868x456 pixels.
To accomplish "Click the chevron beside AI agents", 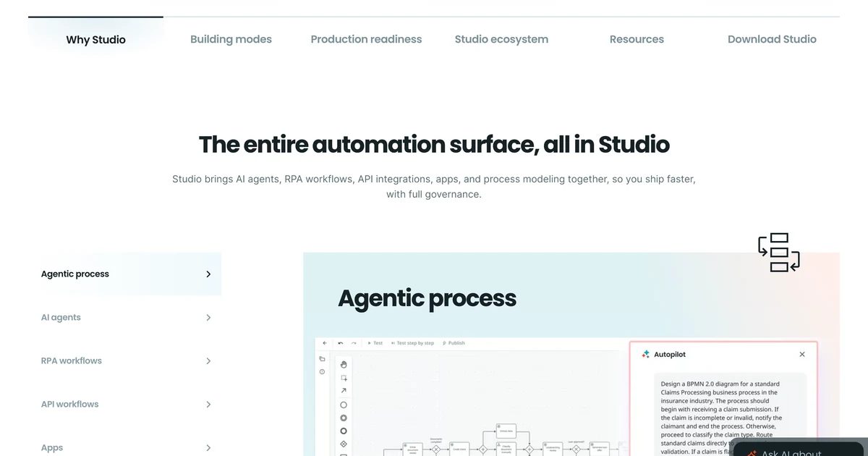I will coord(208,318).
